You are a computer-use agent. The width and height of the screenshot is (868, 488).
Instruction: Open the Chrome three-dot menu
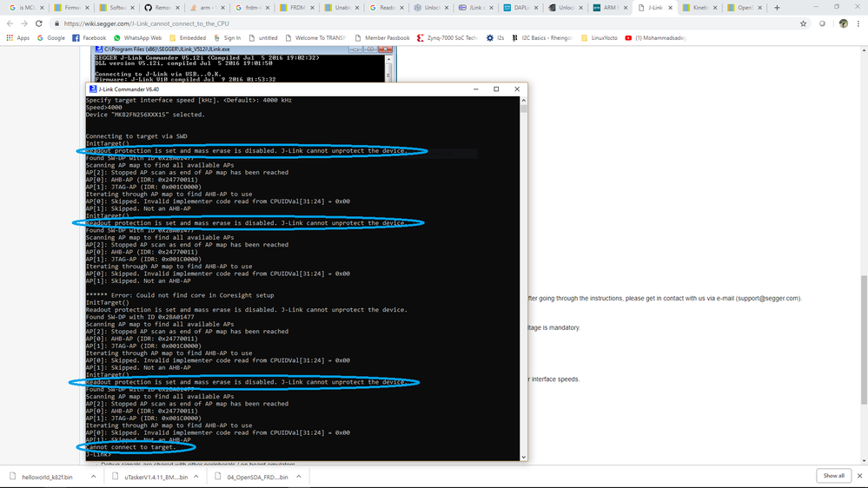click(858, 23)
